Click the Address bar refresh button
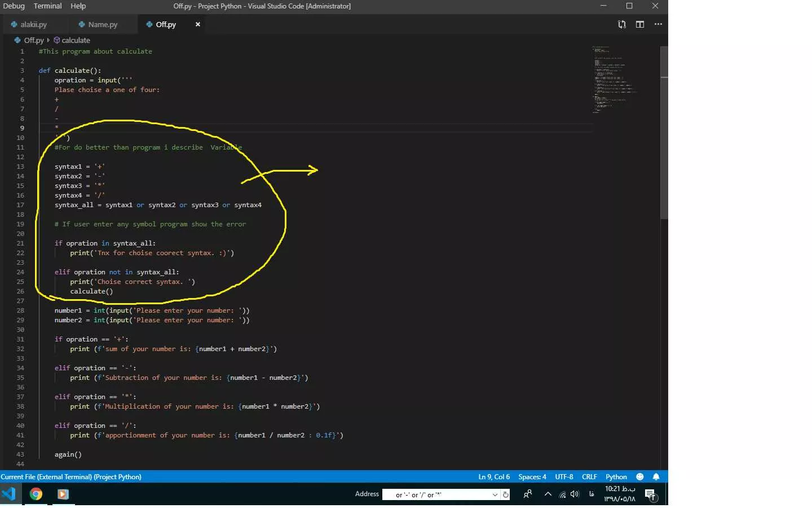 [x=506, y=495]
